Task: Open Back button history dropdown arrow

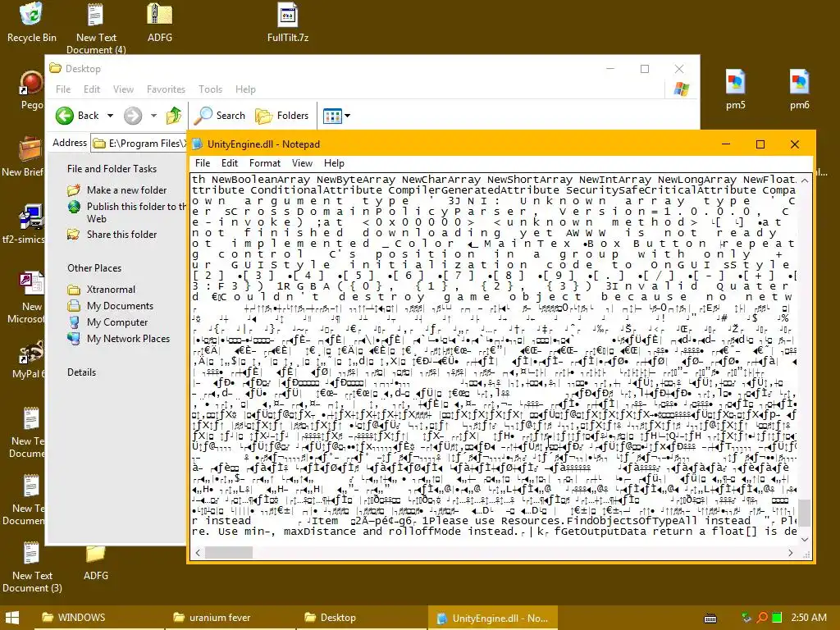Action: 110,116
